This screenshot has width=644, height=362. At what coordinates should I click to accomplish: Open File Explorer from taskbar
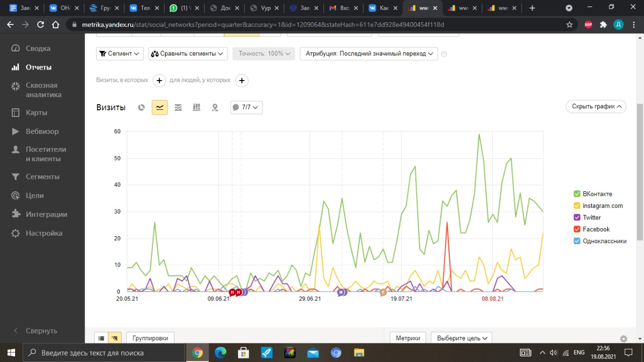click(359, 353)
